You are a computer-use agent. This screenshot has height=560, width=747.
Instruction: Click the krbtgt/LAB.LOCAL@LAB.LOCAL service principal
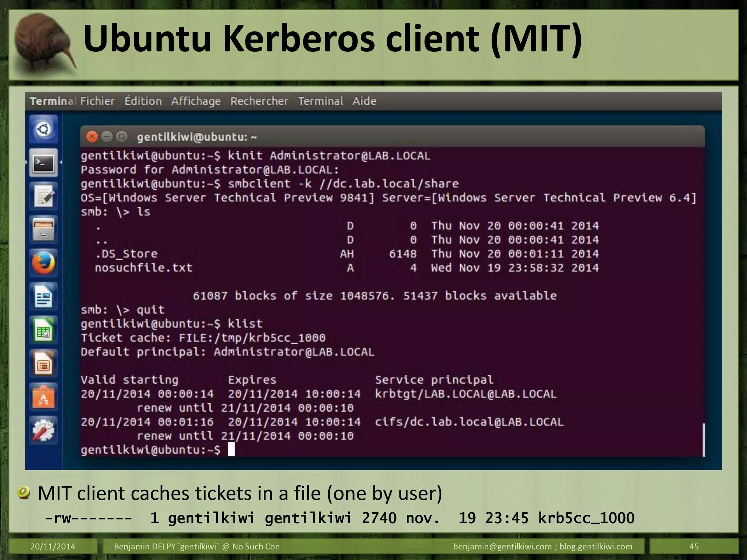coord(466,394)
